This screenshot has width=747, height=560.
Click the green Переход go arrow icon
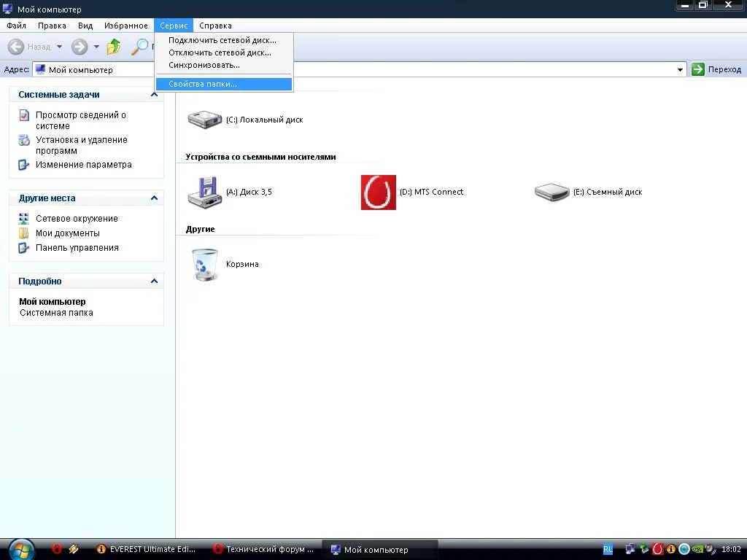coord(698,69)
